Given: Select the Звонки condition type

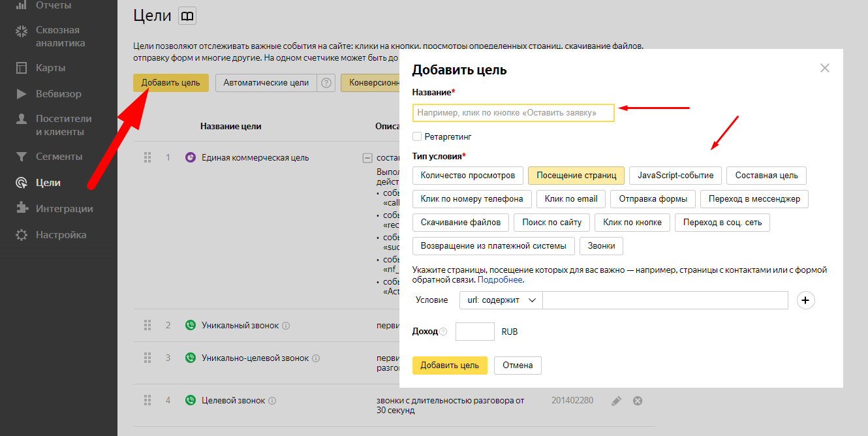Looking at the screenshot, I should [601, 246].
